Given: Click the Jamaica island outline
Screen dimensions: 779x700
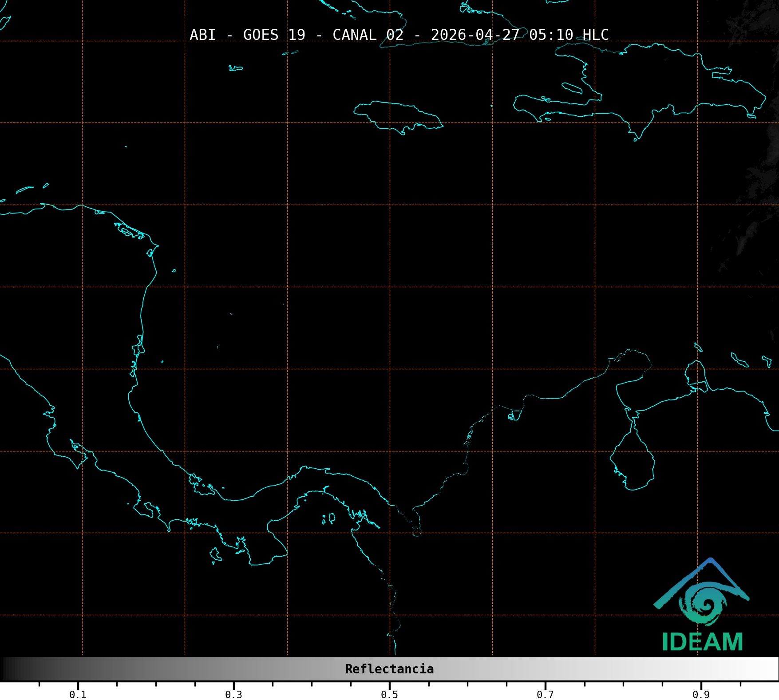Looking at the screenshot, I should tap(397, 115).
